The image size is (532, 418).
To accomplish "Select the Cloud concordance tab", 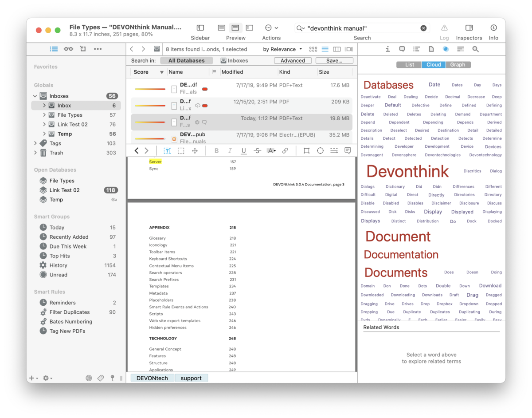I will (434, 65).
